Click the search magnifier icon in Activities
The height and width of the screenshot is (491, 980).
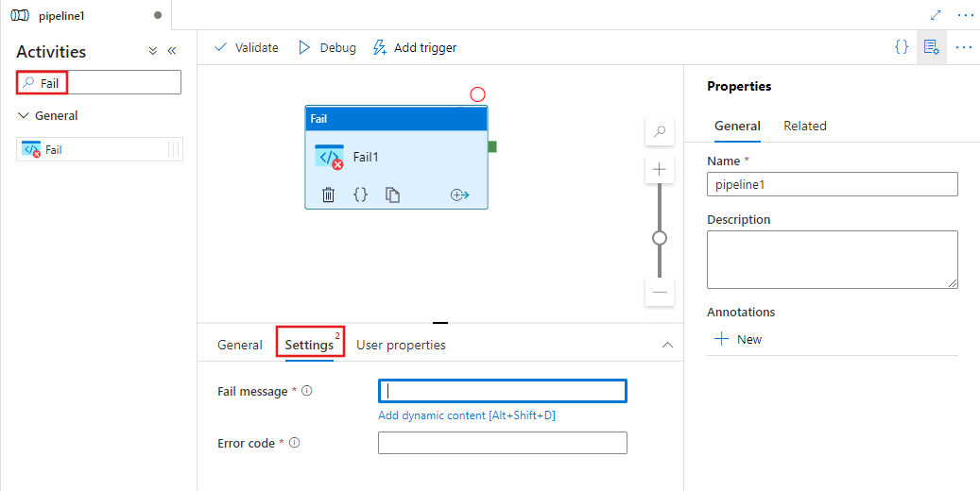point(28,82)
